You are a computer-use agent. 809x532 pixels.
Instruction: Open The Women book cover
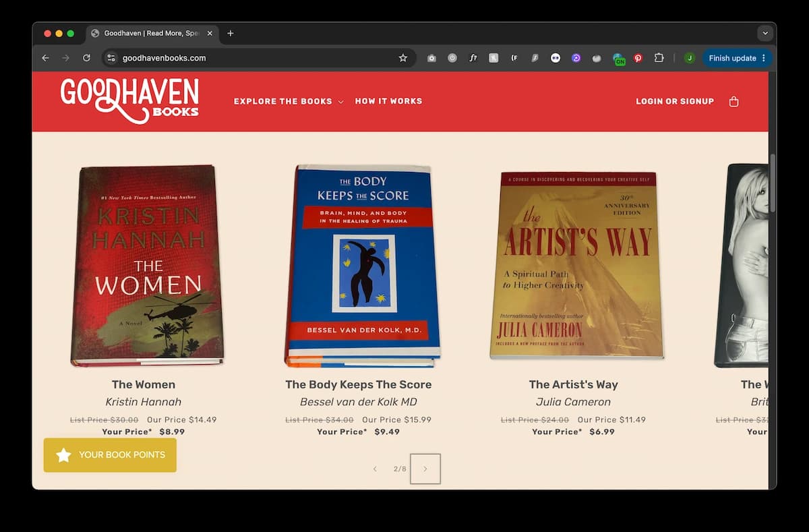tap(147, 266)
